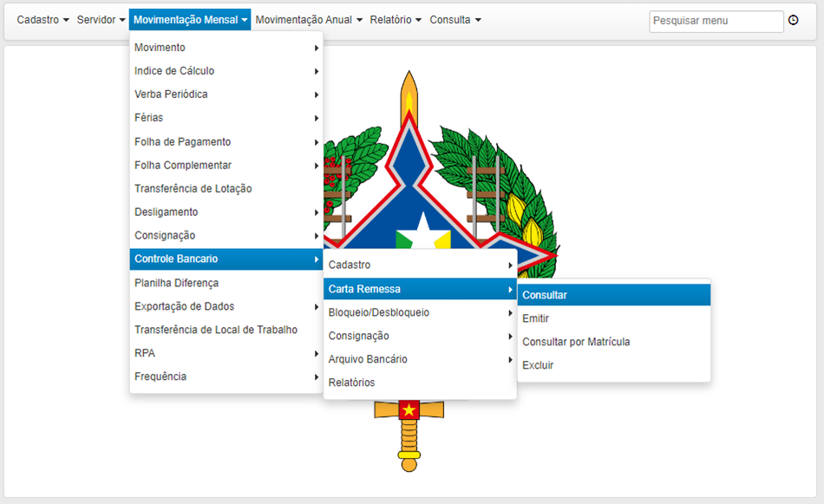Choose Emitir under Carta Remessa
The height and width of the screenshot is (504, 824).
614,318
